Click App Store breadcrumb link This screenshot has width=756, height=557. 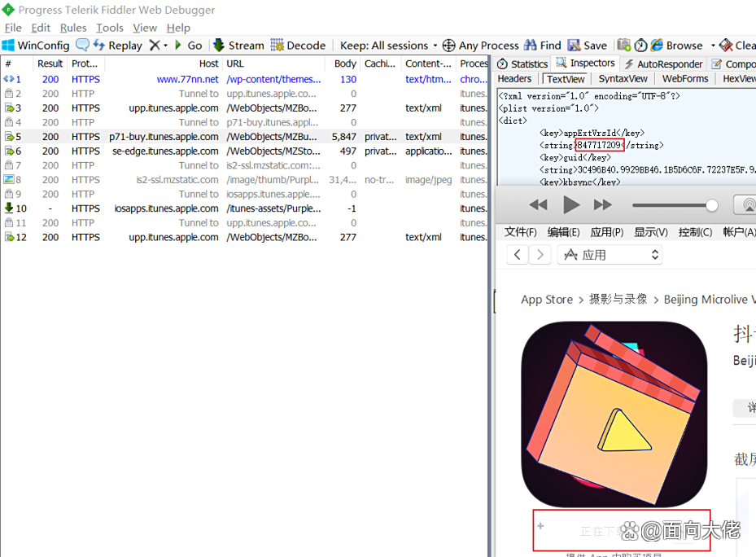(547, 299)
